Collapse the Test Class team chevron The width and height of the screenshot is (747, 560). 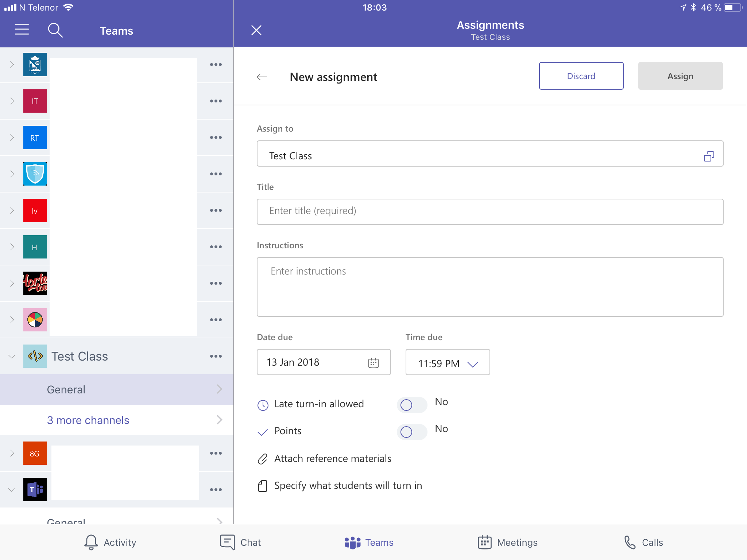[x=12, y=356]
